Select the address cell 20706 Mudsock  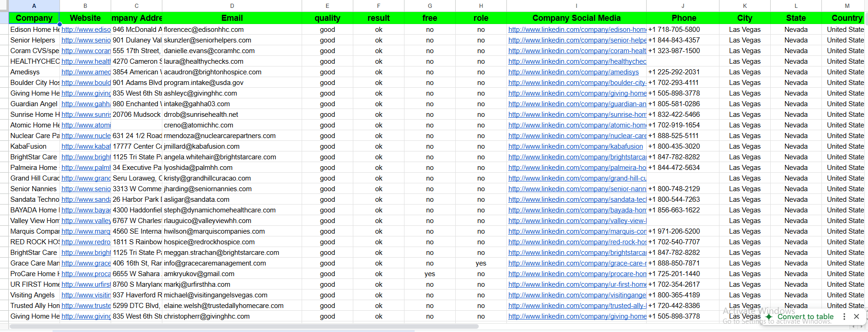(x=137, y=115)
